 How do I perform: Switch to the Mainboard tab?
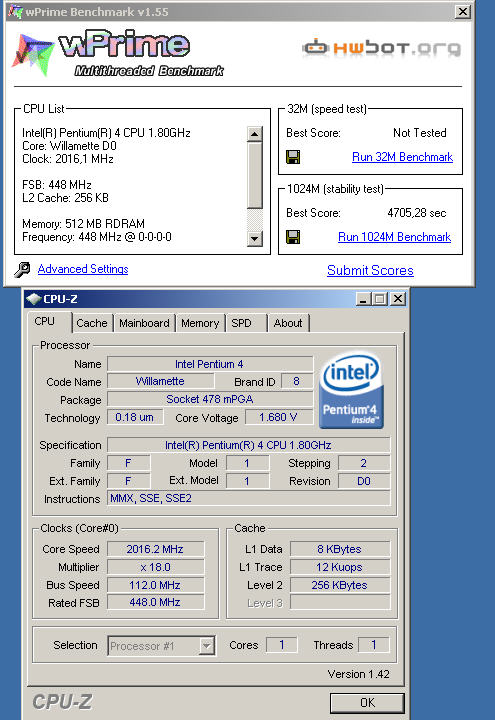[x=144, y=323]
